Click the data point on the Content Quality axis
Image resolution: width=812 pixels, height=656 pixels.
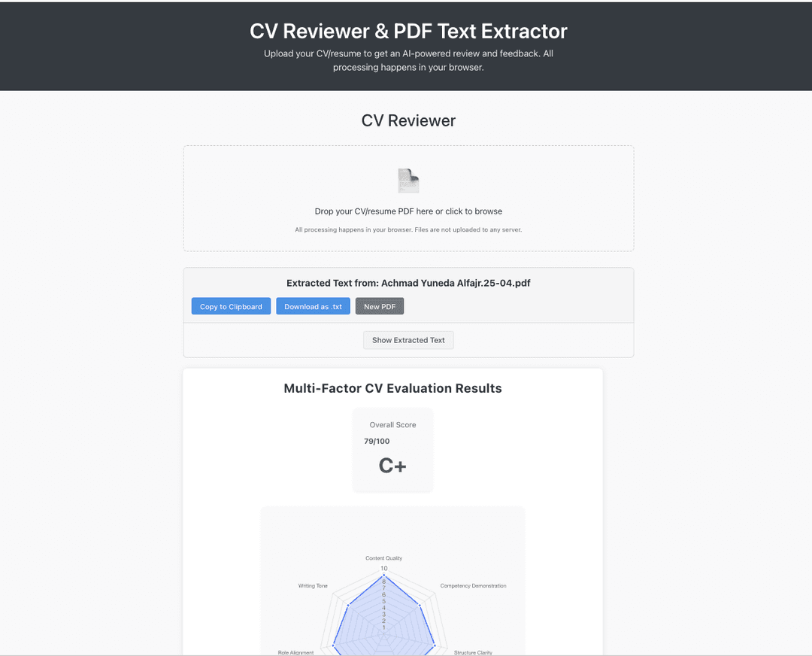(x=383, y=575)
